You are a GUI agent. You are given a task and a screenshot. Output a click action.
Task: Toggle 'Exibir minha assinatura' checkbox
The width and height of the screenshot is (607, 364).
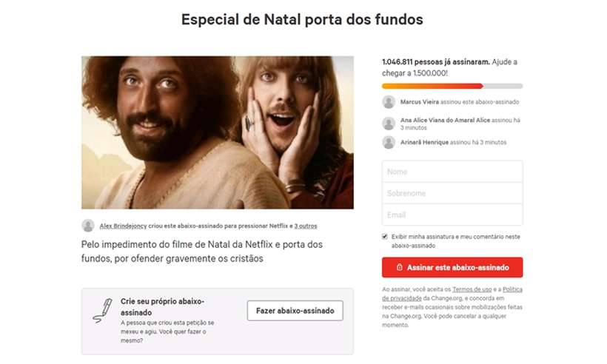click(x=385, y=236)
